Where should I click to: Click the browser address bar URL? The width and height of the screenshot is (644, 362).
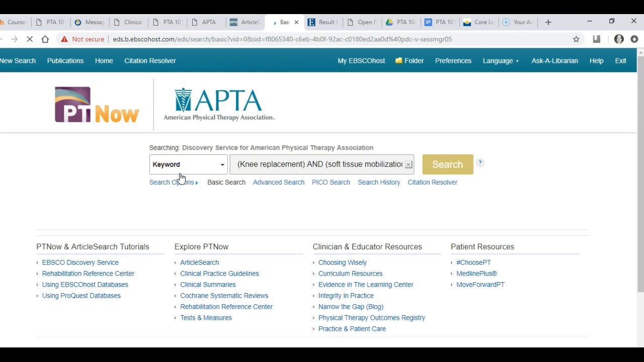[282, 39]
